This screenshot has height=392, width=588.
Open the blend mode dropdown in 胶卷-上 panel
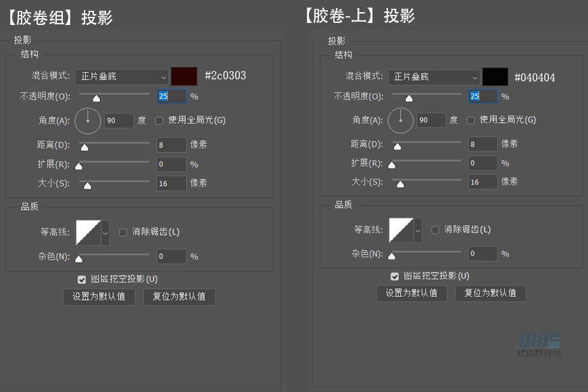(x=435, y=76)
